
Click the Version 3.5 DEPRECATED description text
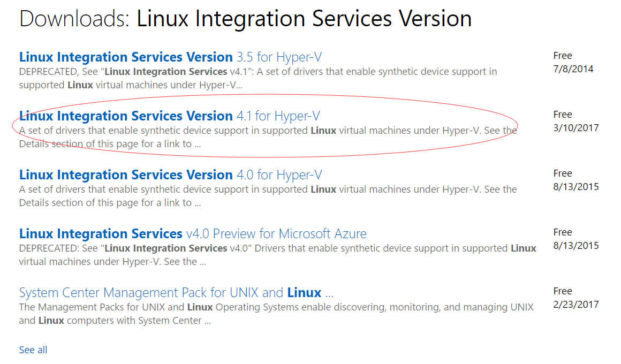point(258,78)
